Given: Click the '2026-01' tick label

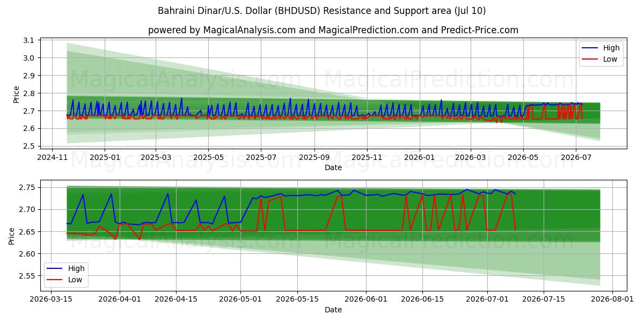Looking at the screenshot, I should (x=419, y=157).
